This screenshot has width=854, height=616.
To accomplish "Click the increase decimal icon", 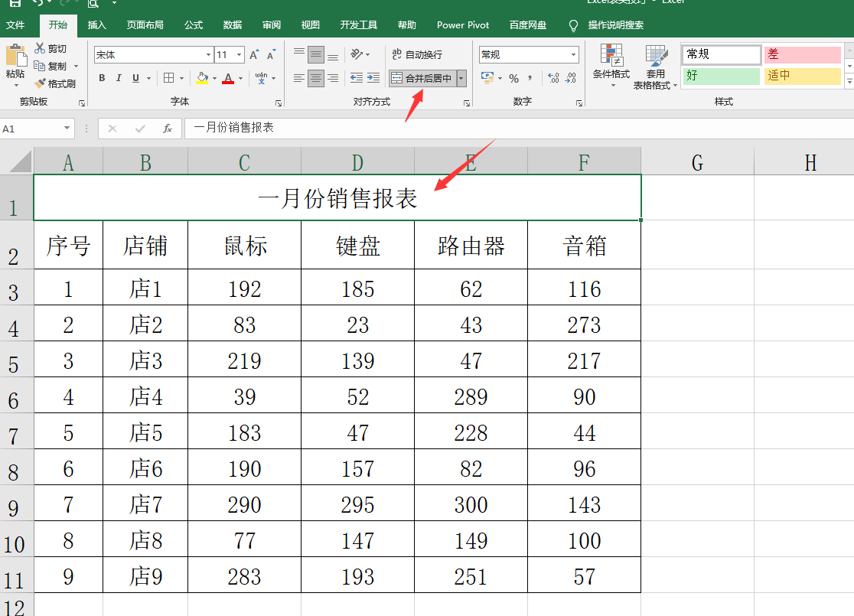I will coord(553,78).
